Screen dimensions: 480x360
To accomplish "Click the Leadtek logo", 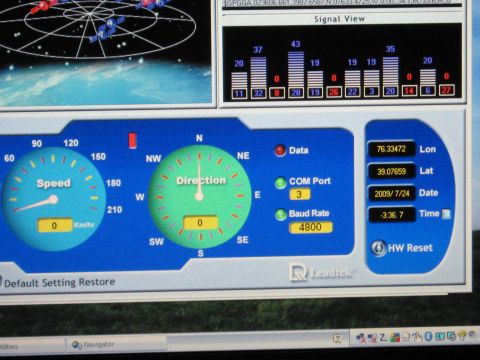I will [322, 272].
